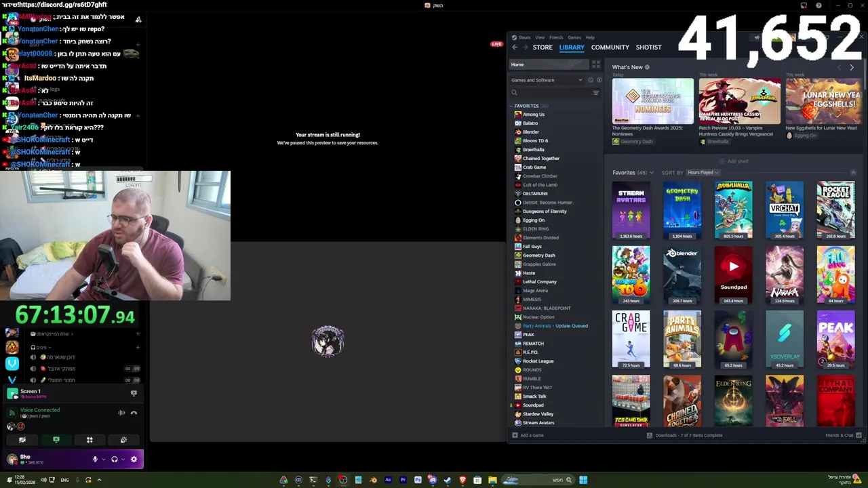This screenshot has height=488, width=868.
Task: Open PEAK game tile
Action: tap(835, 339)
